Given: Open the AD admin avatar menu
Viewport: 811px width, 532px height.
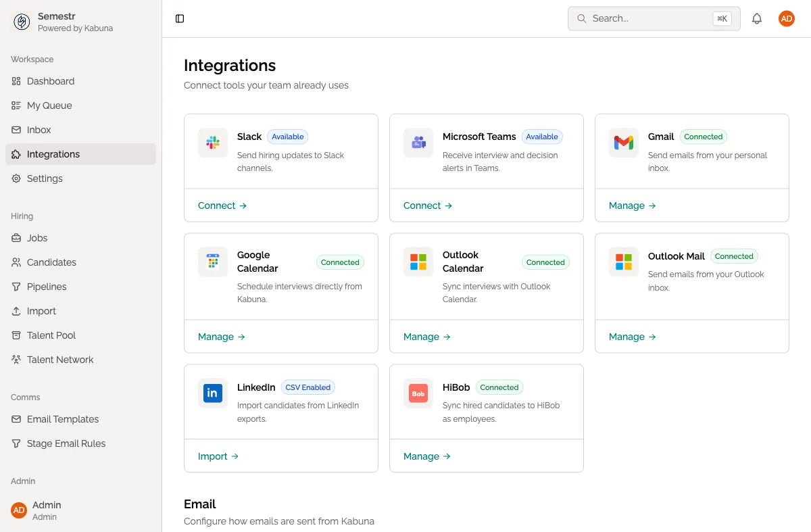Looking at the screenshot, I should pos(786,18).
